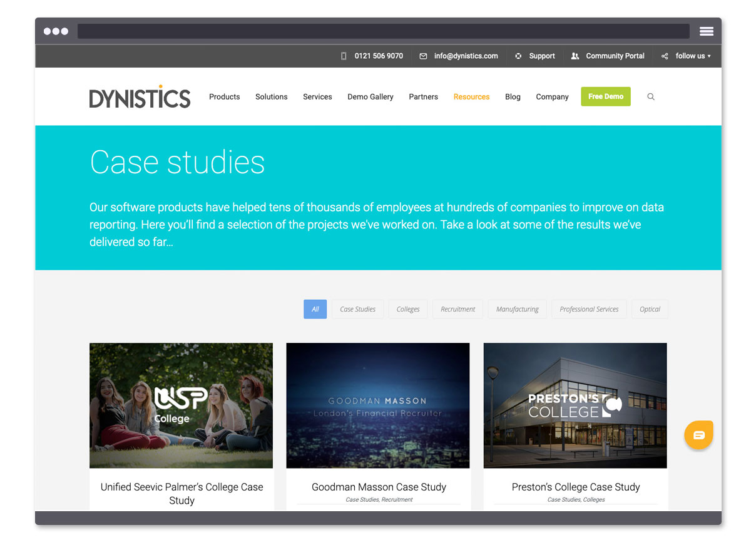This screenshot has height=560, width=751.
Task: Click the Community Portal people icon
Action: (x=575, y=56)
